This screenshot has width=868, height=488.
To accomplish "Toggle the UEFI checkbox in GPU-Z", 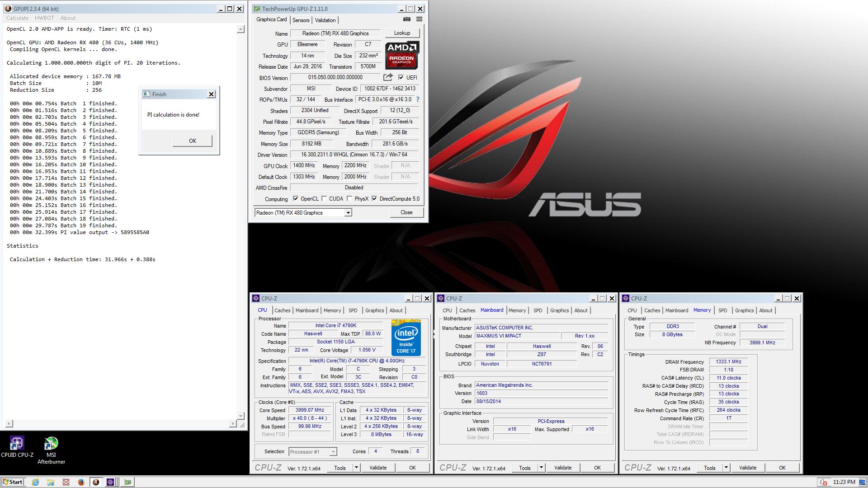I will coord(401,77).
